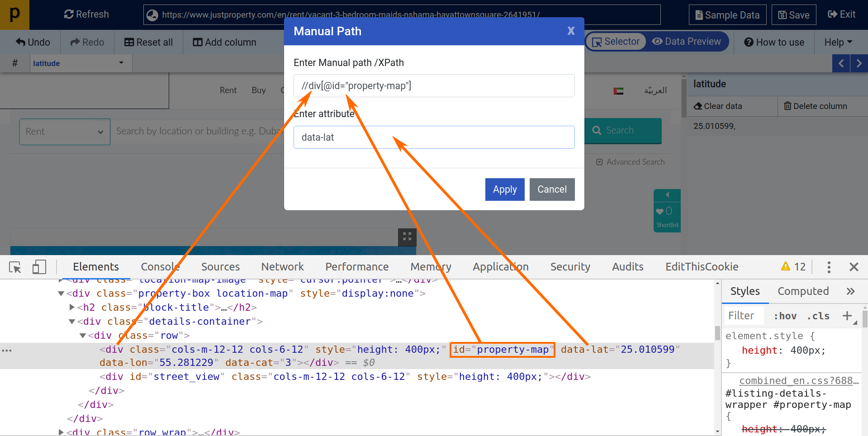Click Cancel in Manual Path dialog
Screen dimensions: 868x436
pos(552,190)
